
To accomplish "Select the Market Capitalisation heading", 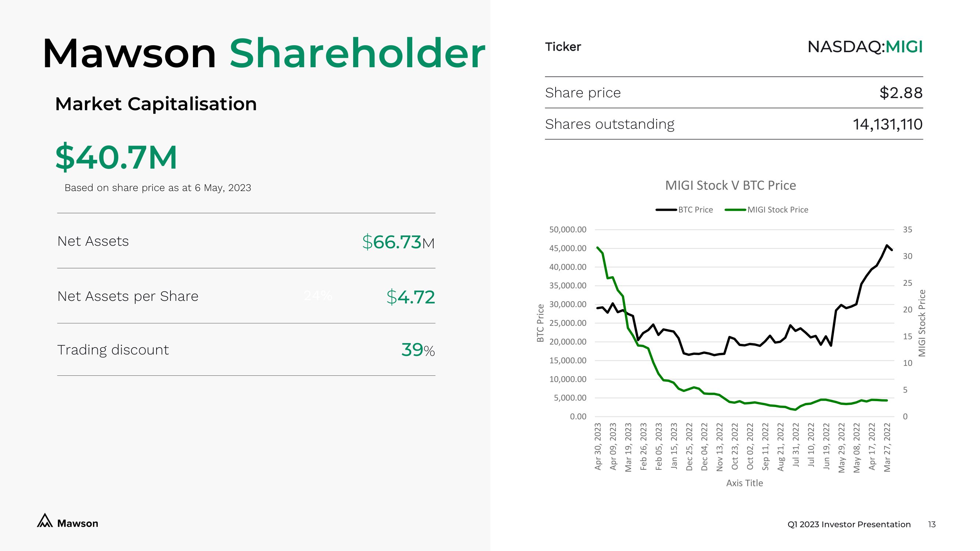I will (x=156, y=104).
